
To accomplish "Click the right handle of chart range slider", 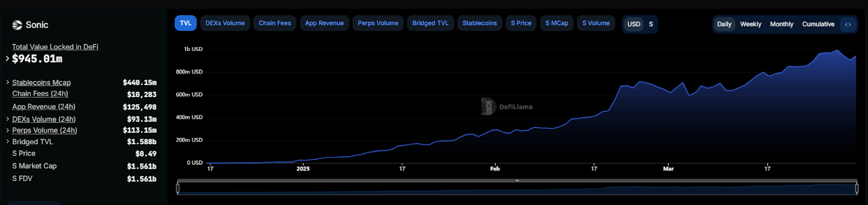I will click(x=857, y=188).
